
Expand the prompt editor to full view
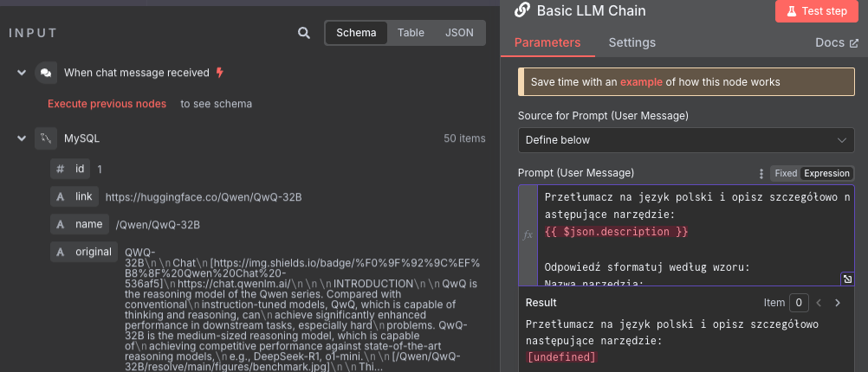[847, 279]
